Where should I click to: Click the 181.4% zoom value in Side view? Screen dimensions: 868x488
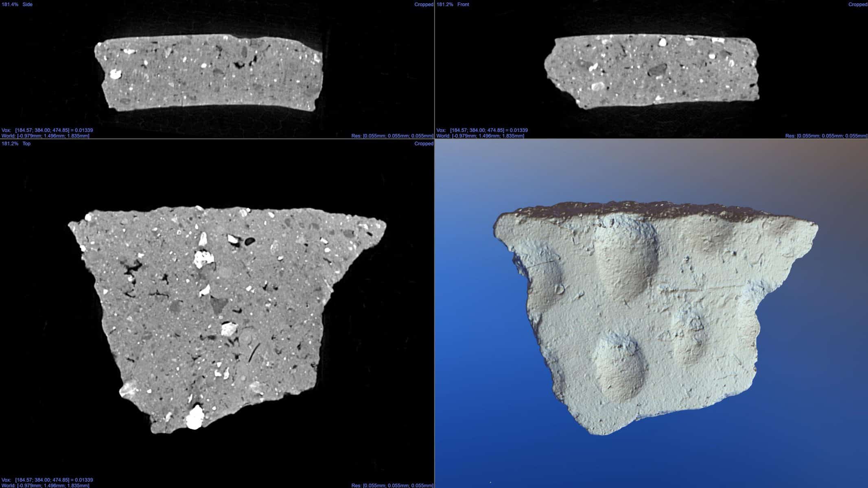pos(10,4)
